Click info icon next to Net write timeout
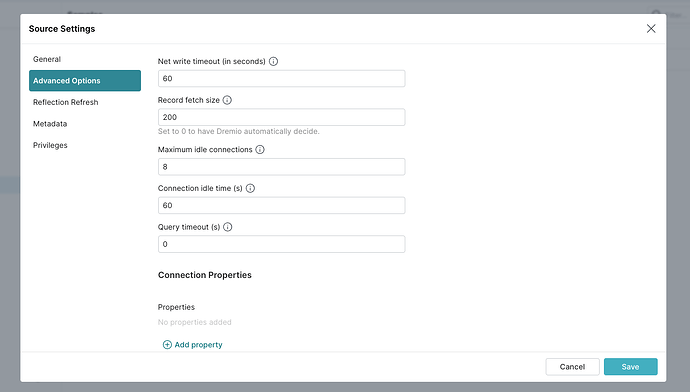The image size is (690, 392). [273, 62]
